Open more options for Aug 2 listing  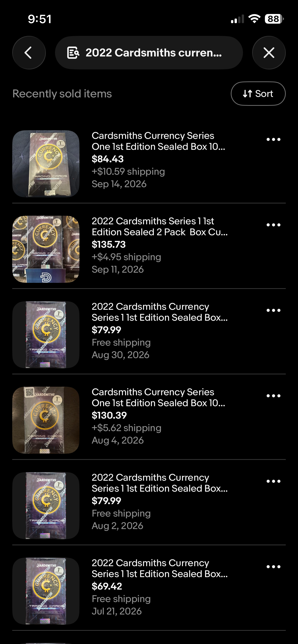coord(274,481)
